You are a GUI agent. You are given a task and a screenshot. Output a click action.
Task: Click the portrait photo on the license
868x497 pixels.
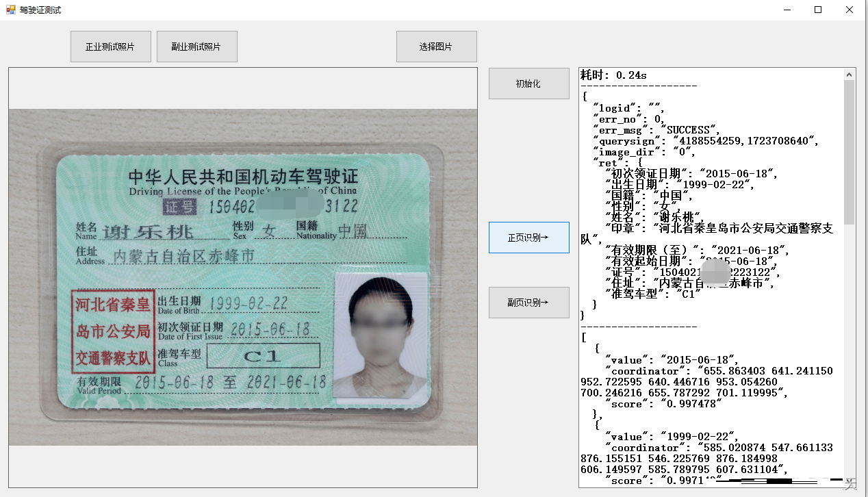379,335
